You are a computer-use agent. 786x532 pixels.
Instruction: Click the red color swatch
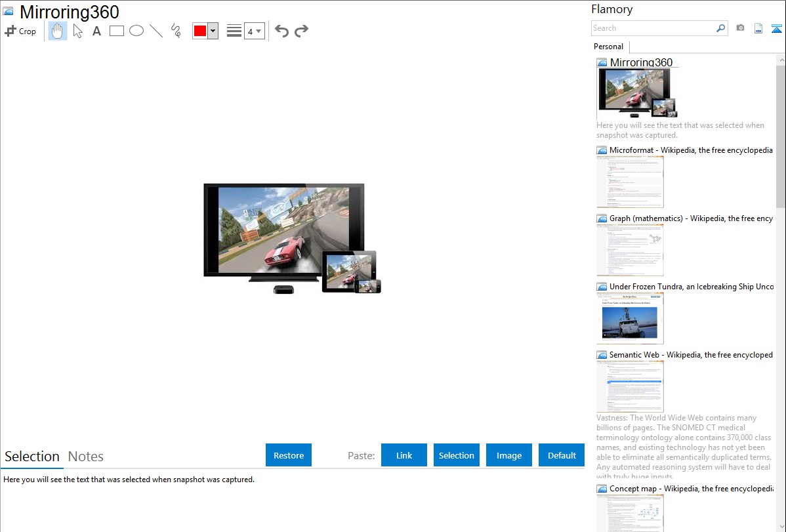(x=200, y=31)
